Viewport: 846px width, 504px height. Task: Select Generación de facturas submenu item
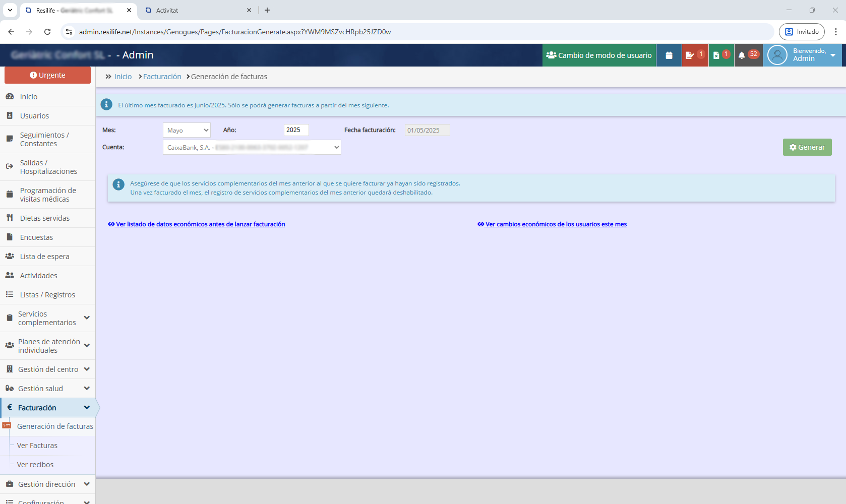[x=55, y=426]
